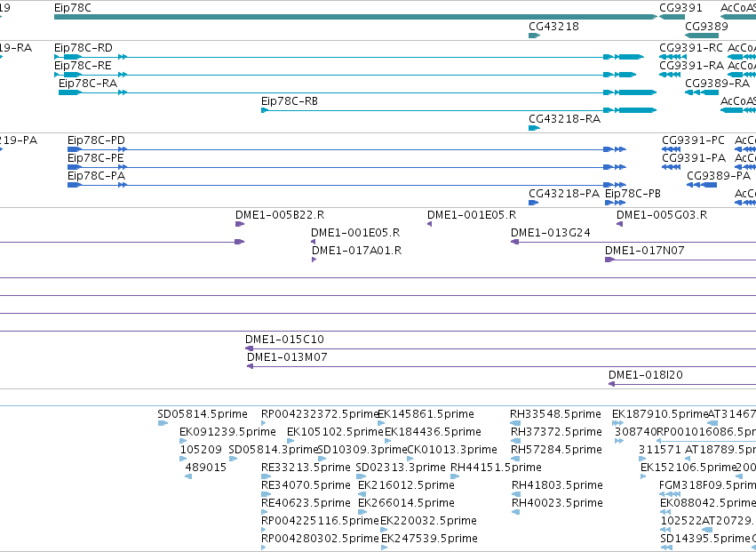Select EST RE33213.5prime
This screenshot has height=552, width=756.
[306, 467]
